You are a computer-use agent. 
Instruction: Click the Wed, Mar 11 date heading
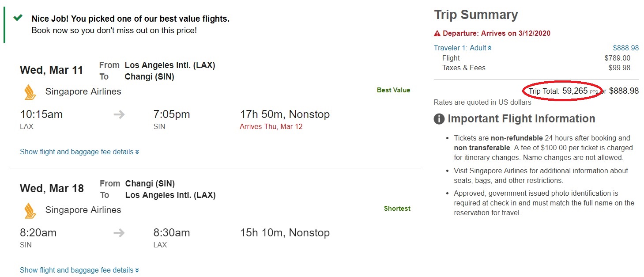tap(51, 70)
